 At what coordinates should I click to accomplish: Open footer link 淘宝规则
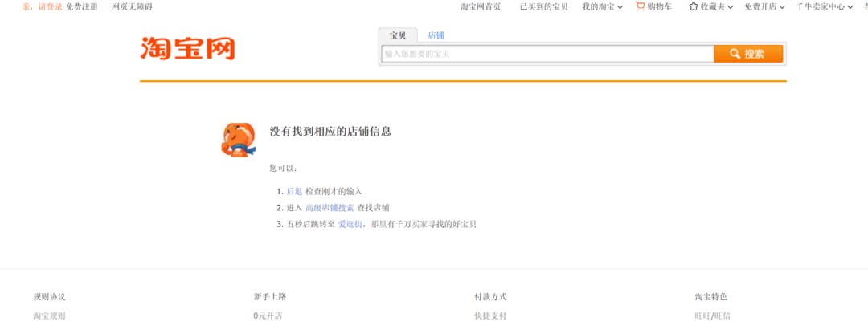pyautogui.click(x=49, y=316)
